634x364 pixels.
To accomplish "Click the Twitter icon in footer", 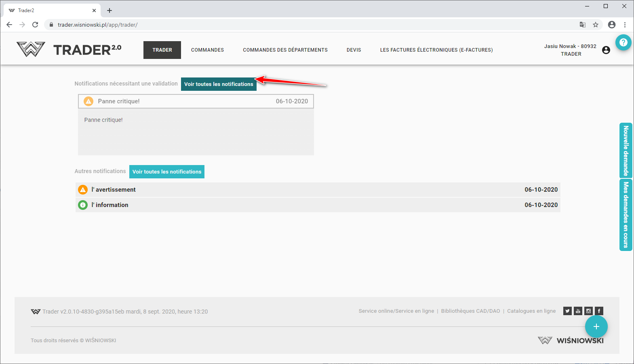I will (567, 311).
